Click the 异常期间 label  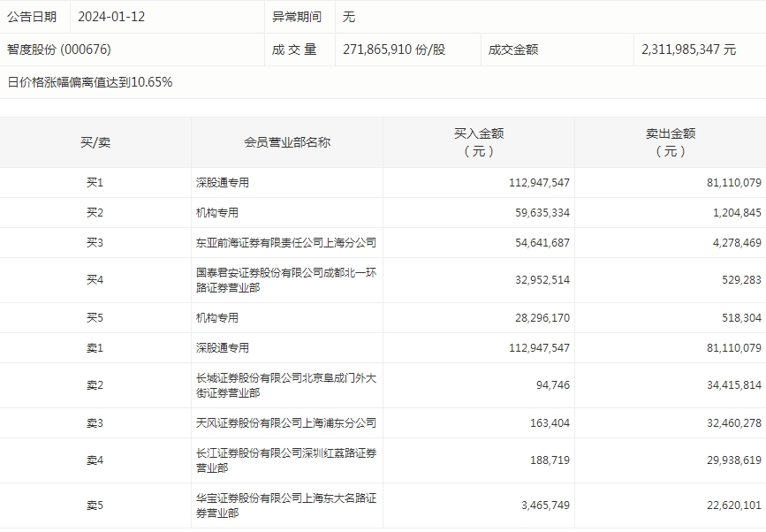click(297, 17)
